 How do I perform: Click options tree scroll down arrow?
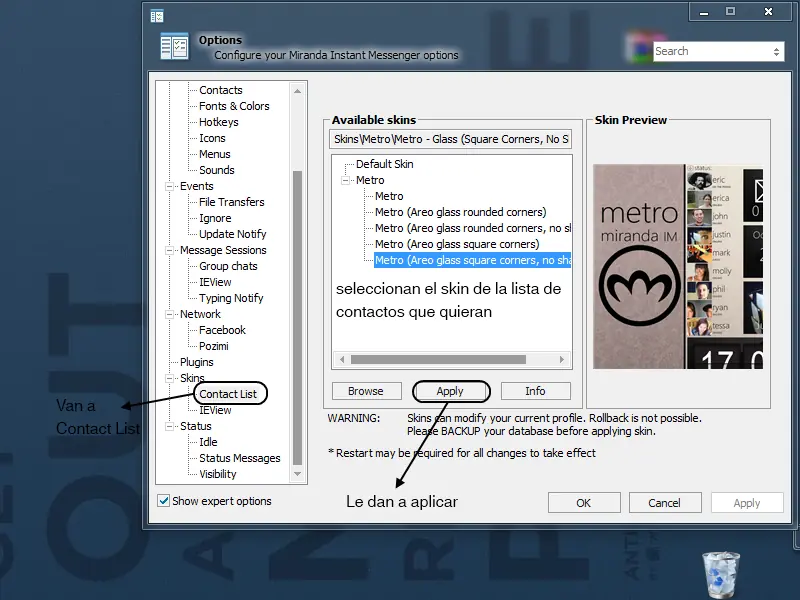tap(297, 474)
